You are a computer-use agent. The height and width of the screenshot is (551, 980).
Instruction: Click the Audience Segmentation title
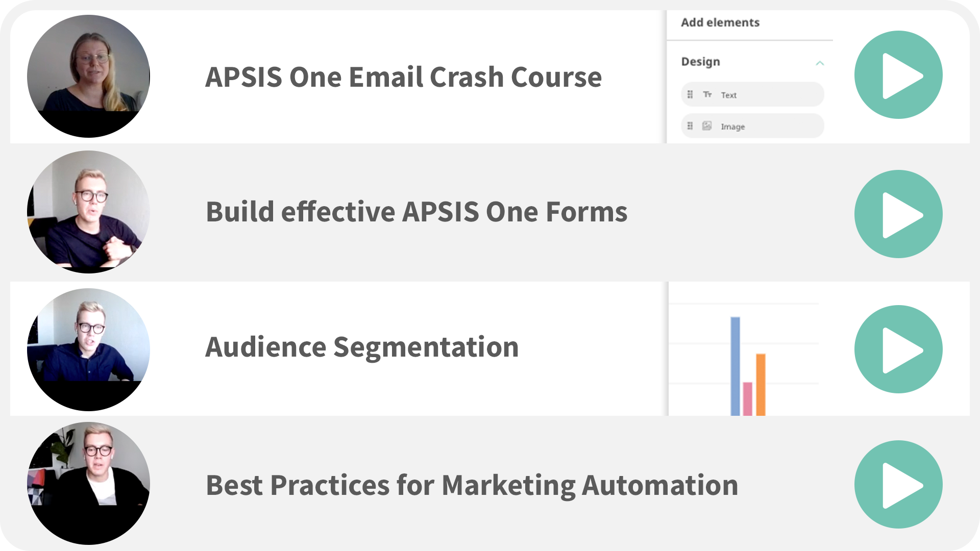[362, 348]
